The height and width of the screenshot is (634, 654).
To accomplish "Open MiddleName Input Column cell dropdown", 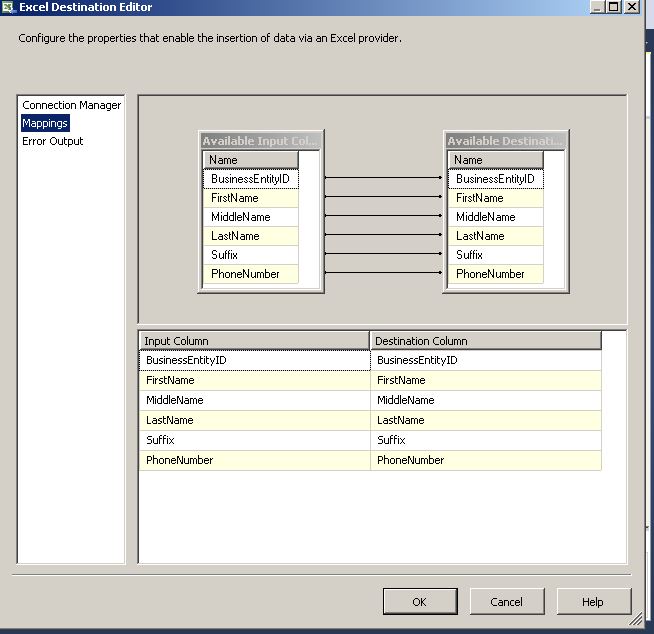I will click(x=255, y=400).
